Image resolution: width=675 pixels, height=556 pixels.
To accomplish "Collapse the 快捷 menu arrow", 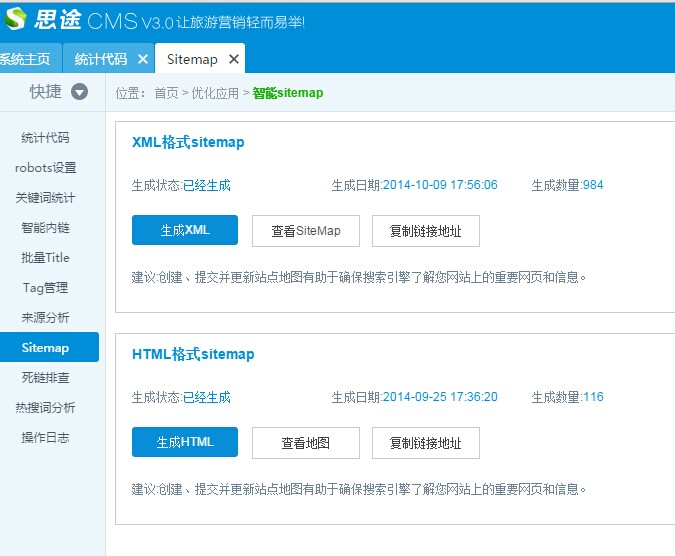I will point(79,92).
